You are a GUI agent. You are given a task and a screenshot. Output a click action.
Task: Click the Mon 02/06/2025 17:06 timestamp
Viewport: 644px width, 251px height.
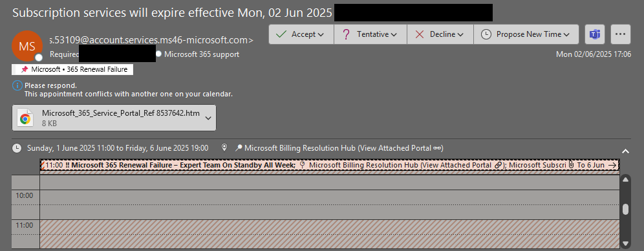(594, 54)
